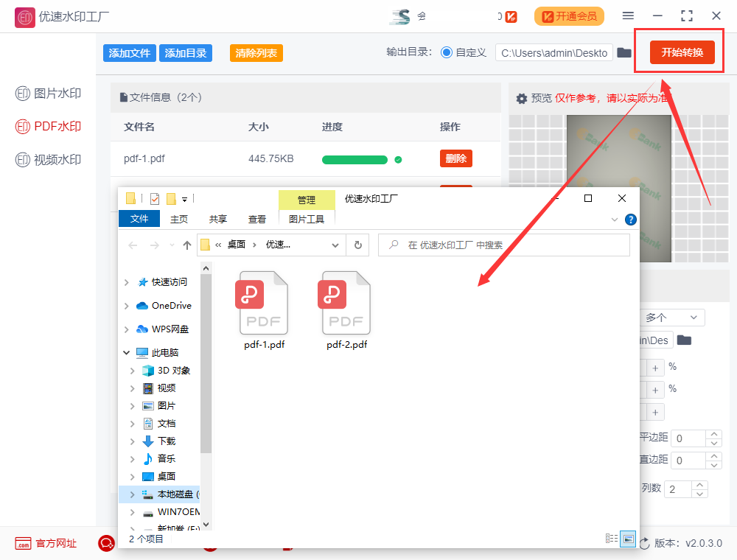
Task: Select 下载 in navigation tree
Action: point(159,441)
